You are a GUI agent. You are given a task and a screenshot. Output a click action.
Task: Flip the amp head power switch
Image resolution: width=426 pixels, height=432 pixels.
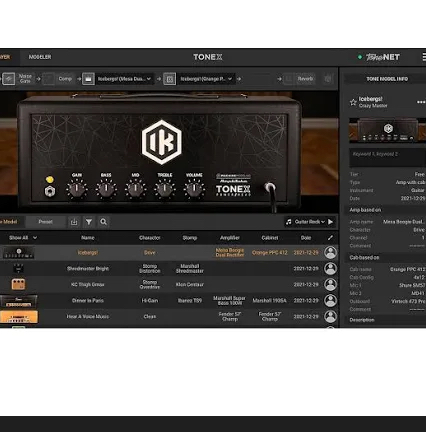pyautogui.click(x=50, y=191)
